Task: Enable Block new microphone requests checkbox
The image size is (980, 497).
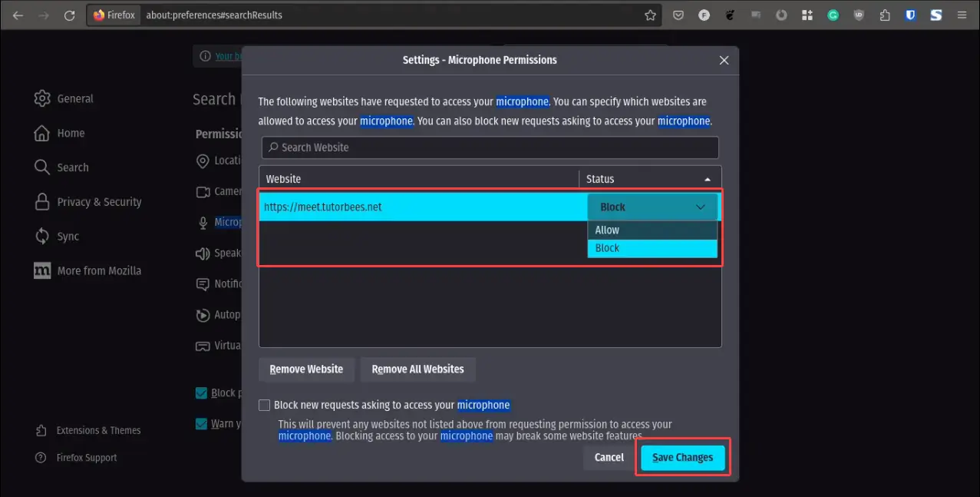Action: click(x=265, y=406)
